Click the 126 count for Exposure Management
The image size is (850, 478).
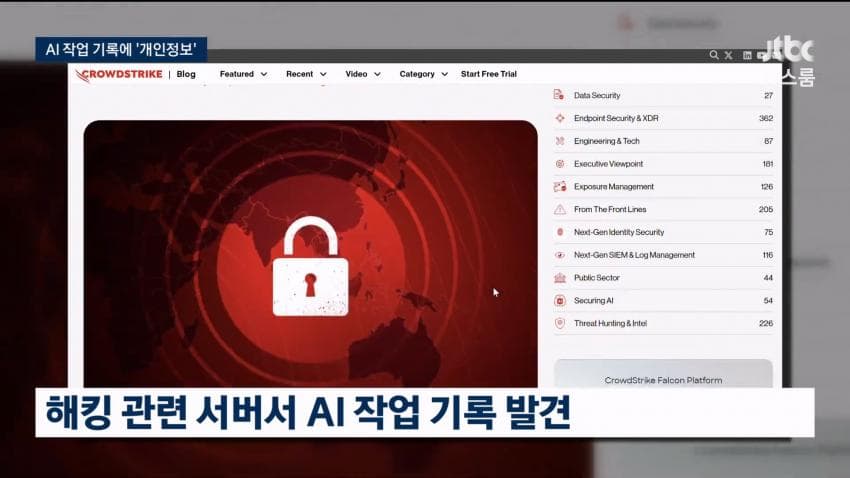pos(767,186)
